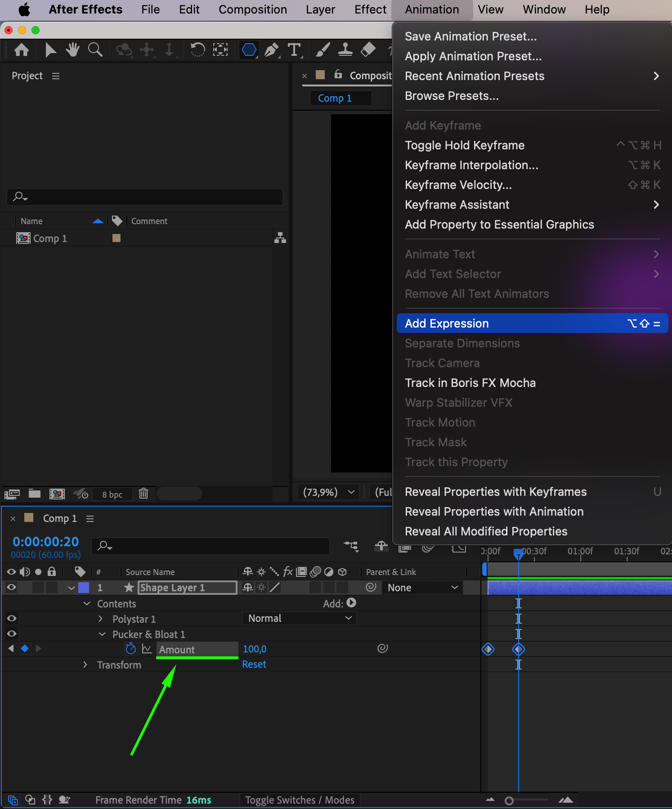Viewport: 672px width, 809px height.
Task: Select the Rotation tool
Action: 197,49
